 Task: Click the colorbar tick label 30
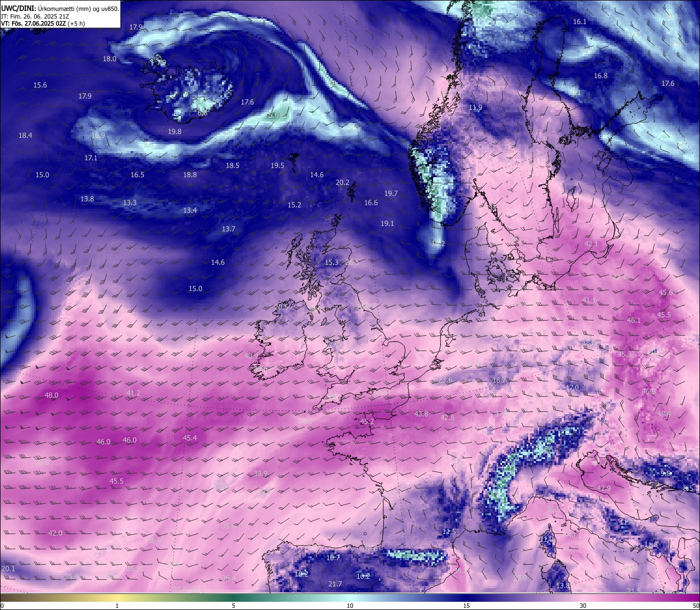click(583, 606)
